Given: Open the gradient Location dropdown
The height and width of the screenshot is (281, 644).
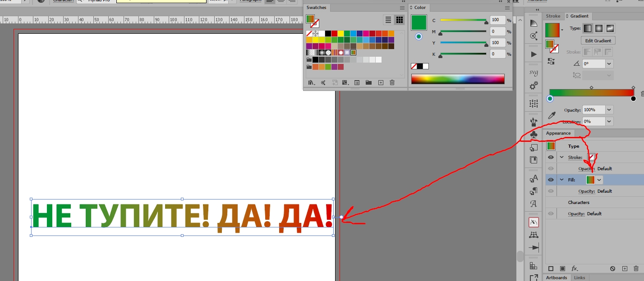Looking at the screenshot, I should tap(609, 122).
